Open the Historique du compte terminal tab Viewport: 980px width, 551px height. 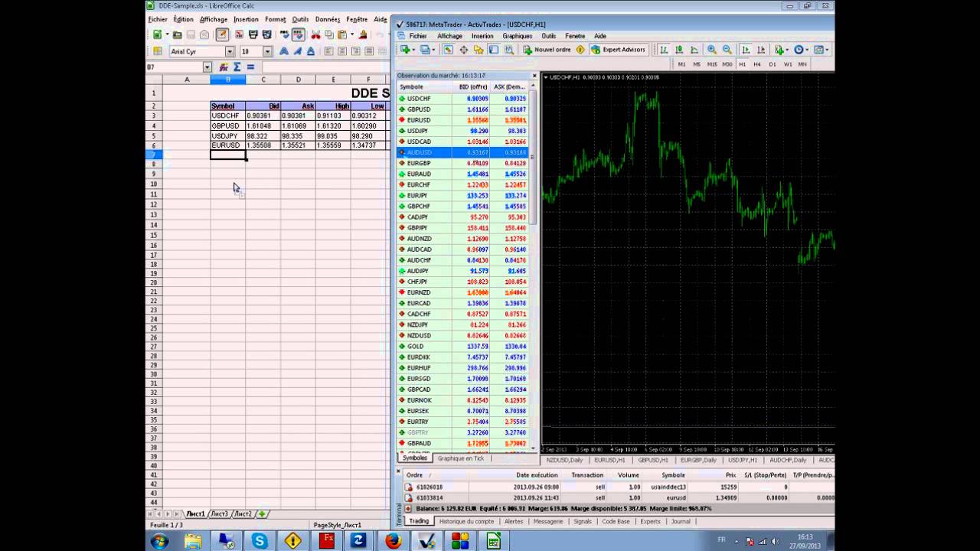point(466,521)
